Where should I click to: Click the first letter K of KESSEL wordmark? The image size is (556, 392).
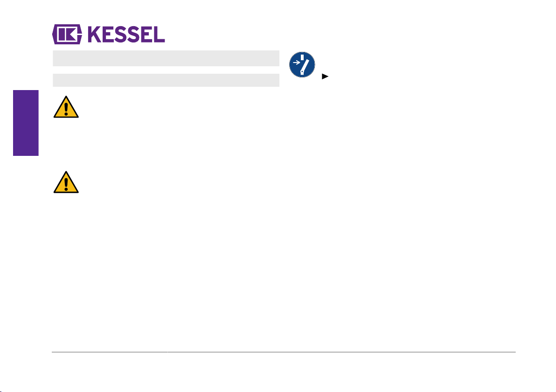95,35
